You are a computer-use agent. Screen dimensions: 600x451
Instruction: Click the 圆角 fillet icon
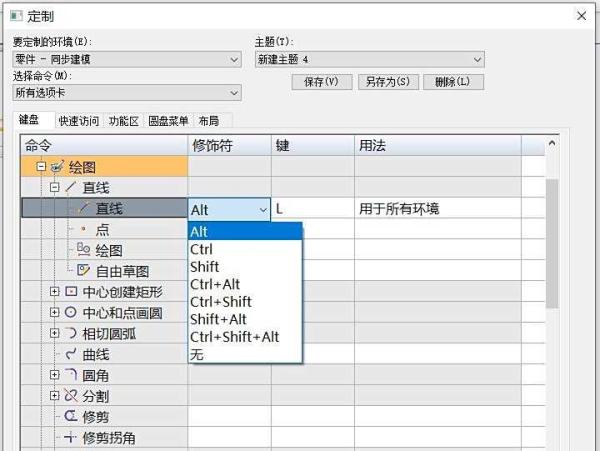[71, 374]
